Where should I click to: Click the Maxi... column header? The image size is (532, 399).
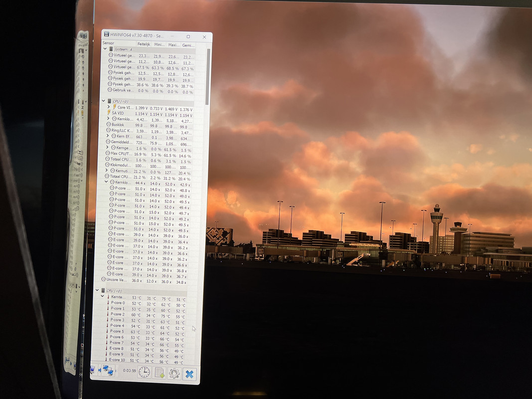[174, 45]
